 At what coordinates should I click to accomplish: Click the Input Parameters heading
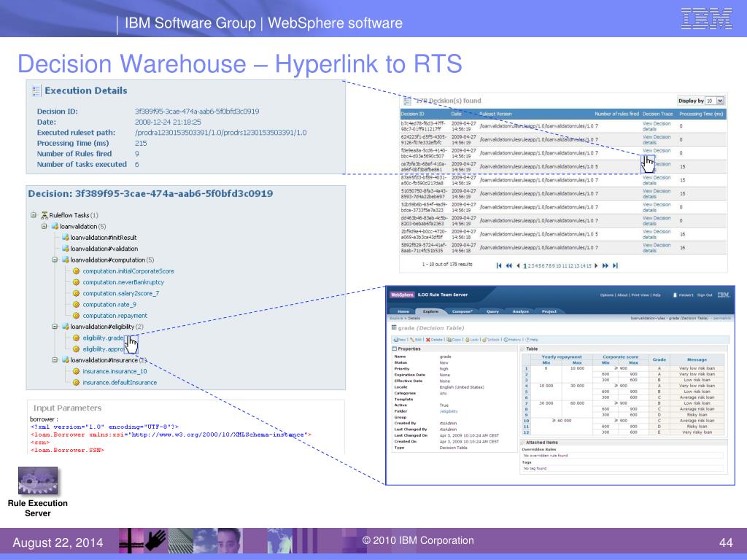[67, 408]
